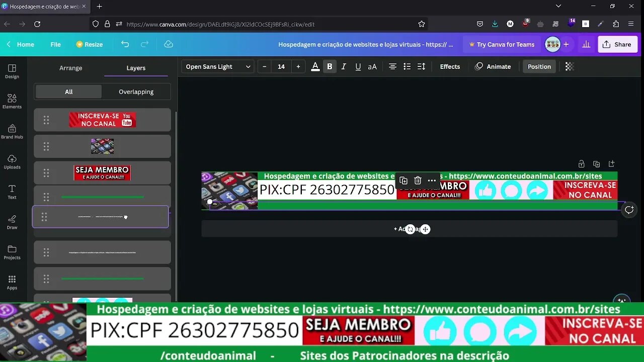Apply list formatting to text
Viewport: 644px width, 362px height.
pos(407,66)
